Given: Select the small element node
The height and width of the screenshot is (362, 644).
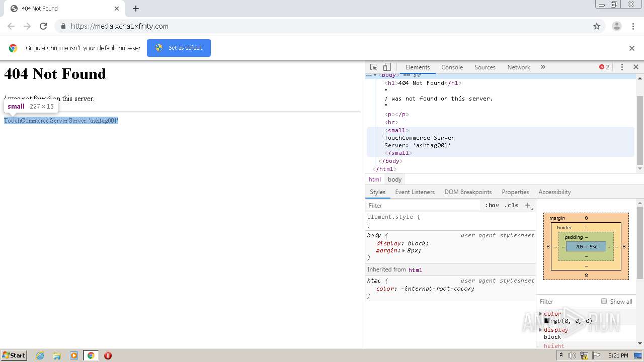Looking at the screenshot, I should click(x=396, y=130).
